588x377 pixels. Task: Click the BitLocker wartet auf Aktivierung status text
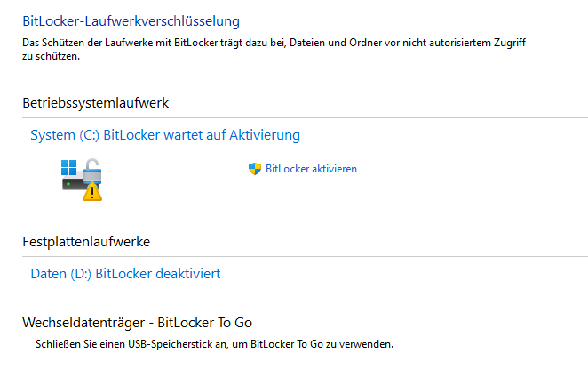[202, 135]
